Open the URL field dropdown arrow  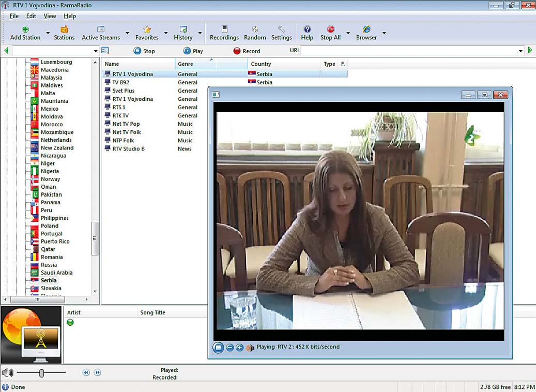520,51
